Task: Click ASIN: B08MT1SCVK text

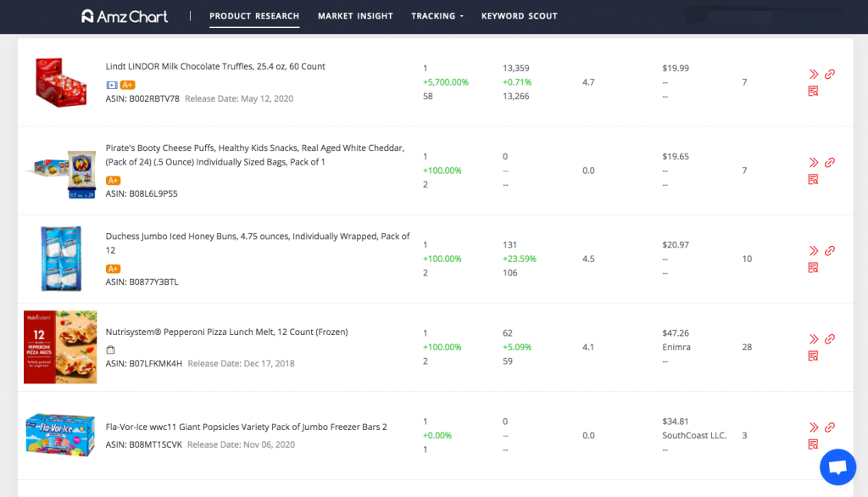Action: 144,444
